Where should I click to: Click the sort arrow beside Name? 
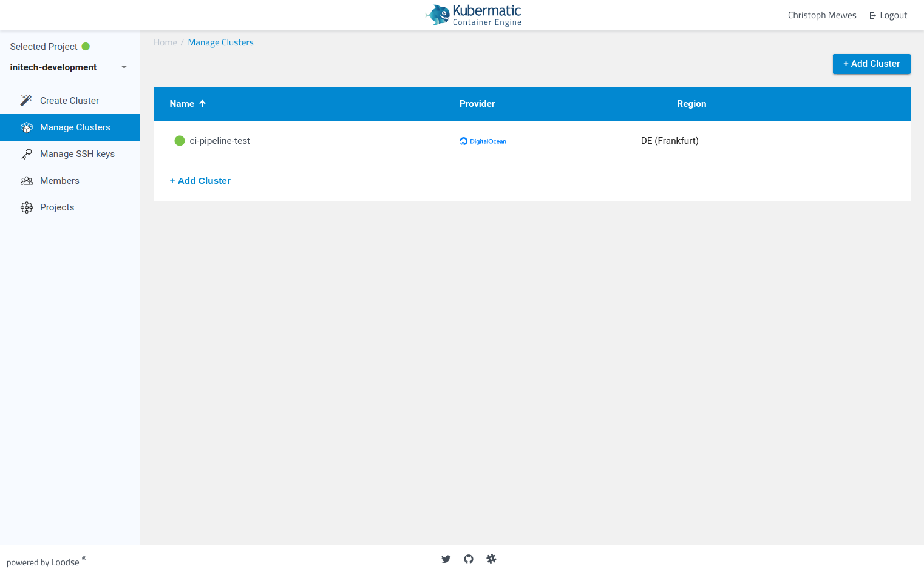pyautogui.click(x=203, y=104)
